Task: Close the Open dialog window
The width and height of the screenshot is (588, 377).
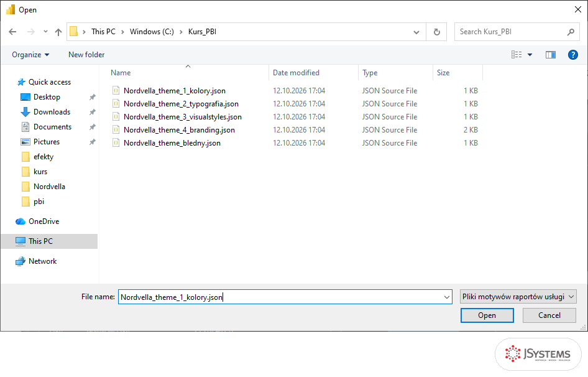Action: [578, 10]
